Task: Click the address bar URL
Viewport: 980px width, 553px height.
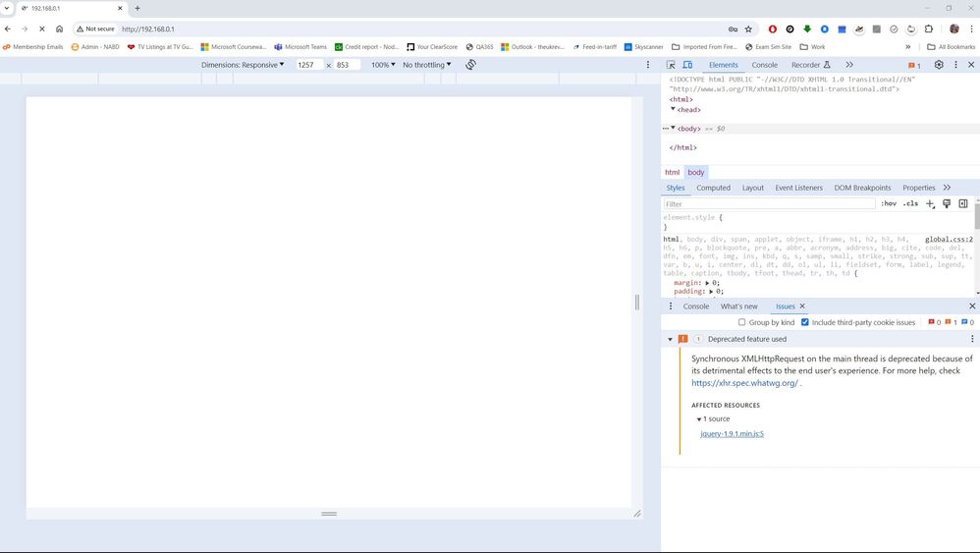Action: [148, 28]
